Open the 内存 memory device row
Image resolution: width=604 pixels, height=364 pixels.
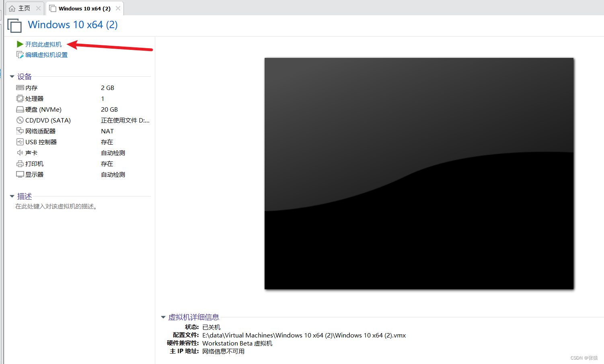click(31, 88)
